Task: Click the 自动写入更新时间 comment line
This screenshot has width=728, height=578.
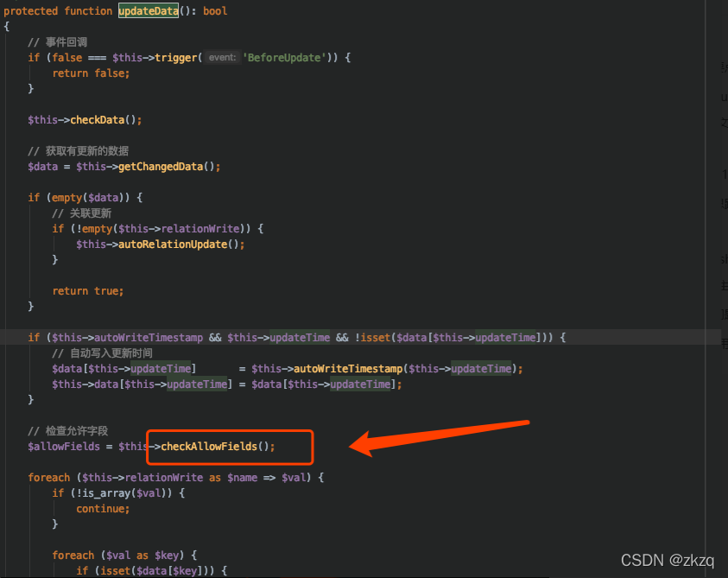Action: pyautogui.click(x=102, y=353)
